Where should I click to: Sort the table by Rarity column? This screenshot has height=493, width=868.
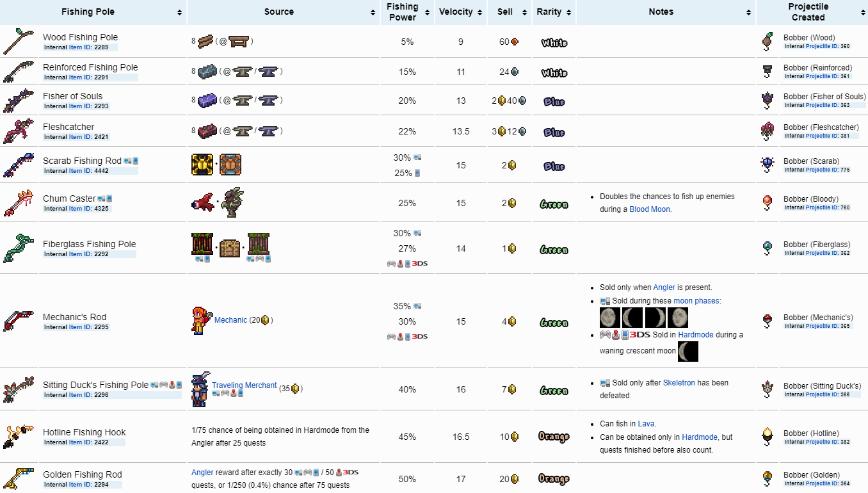pos(568,12)
